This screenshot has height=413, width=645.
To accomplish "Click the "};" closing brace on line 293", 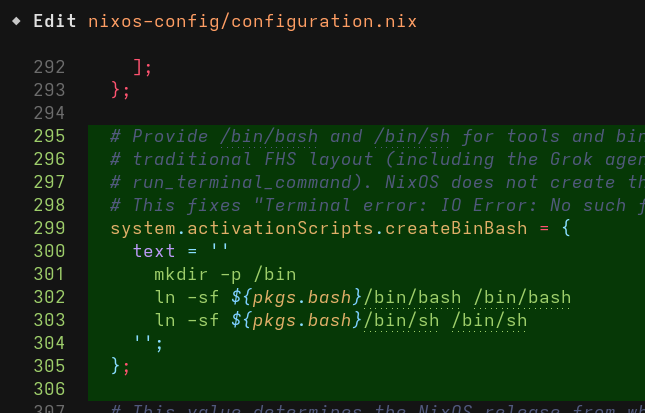I will point(121,90).
